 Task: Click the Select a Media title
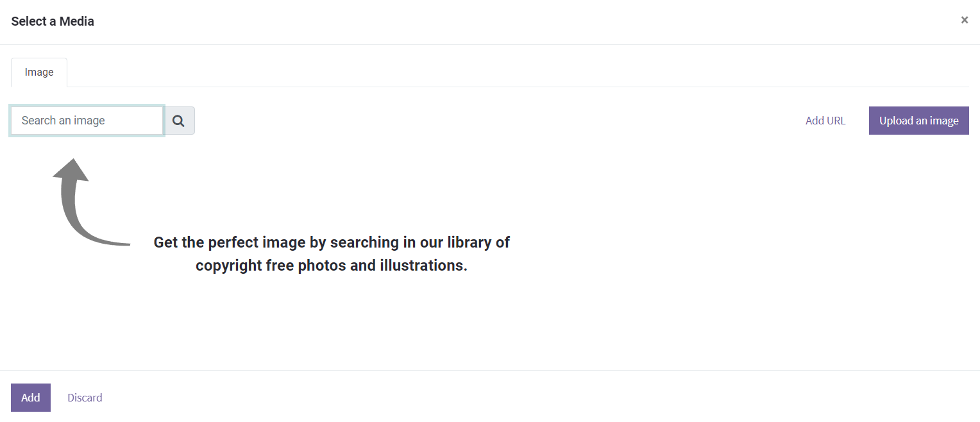53,21
